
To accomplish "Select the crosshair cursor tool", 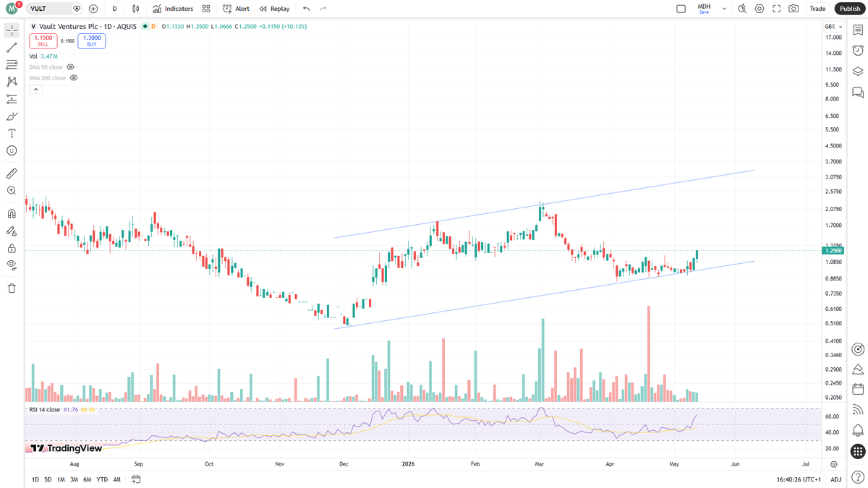I will 12,30.
